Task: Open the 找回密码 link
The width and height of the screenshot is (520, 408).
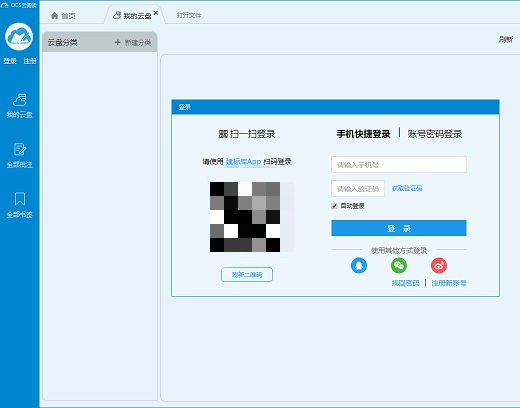Action: coord(405,283)
